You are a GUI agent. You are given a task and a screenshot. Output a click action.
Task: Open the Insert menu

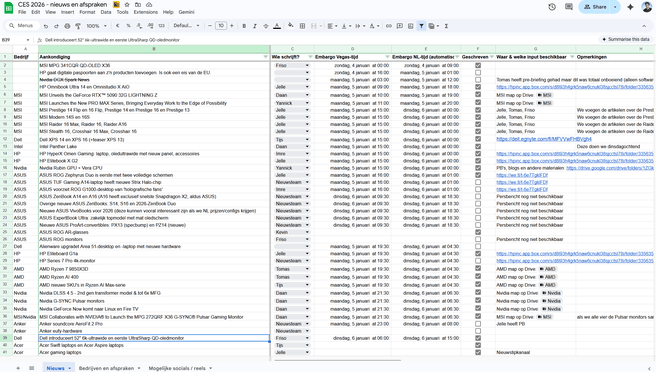click(x=67, y=12)
